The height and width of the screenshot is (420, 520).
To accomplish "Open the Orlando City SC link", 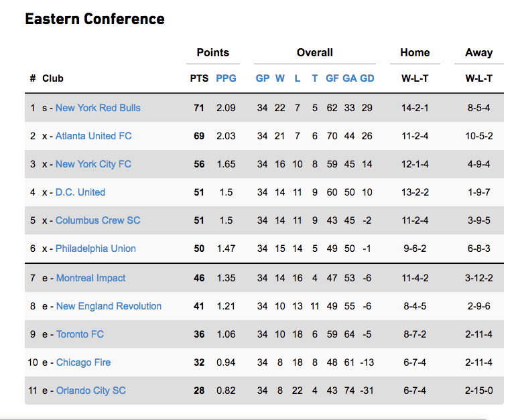I will (x=90, y=391).
